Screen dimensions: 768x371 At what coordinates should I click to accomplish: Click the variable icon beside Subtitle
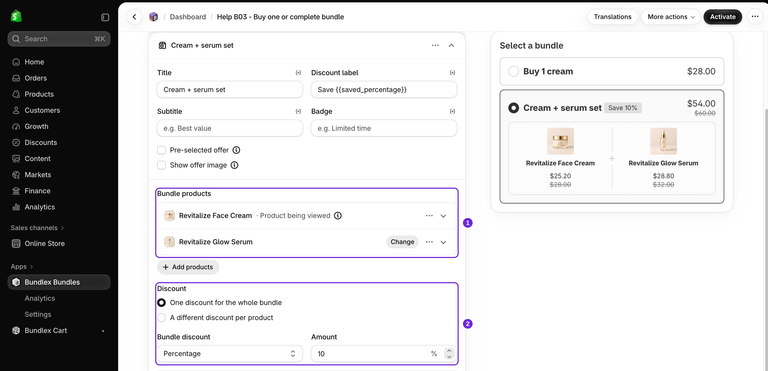tap(298, 111)
